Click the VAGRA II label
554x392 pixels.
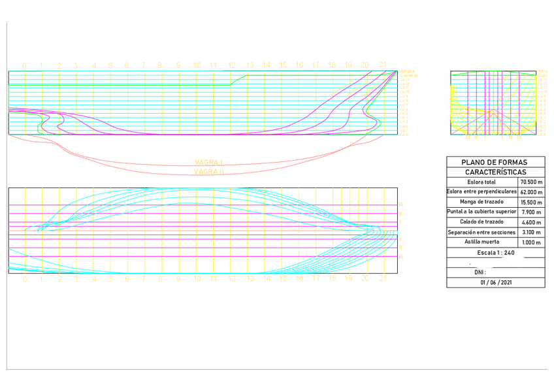(x=209, y=172)
